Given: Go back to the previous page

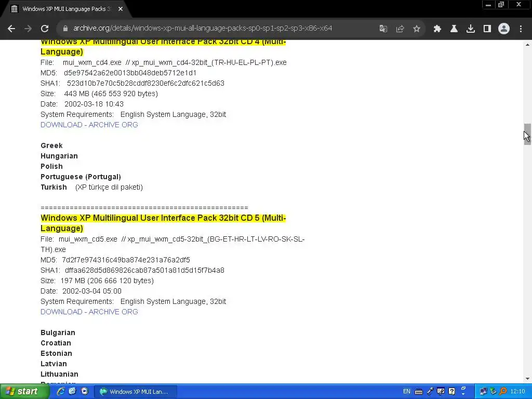Looking at the screenshot, I should 11,29.
